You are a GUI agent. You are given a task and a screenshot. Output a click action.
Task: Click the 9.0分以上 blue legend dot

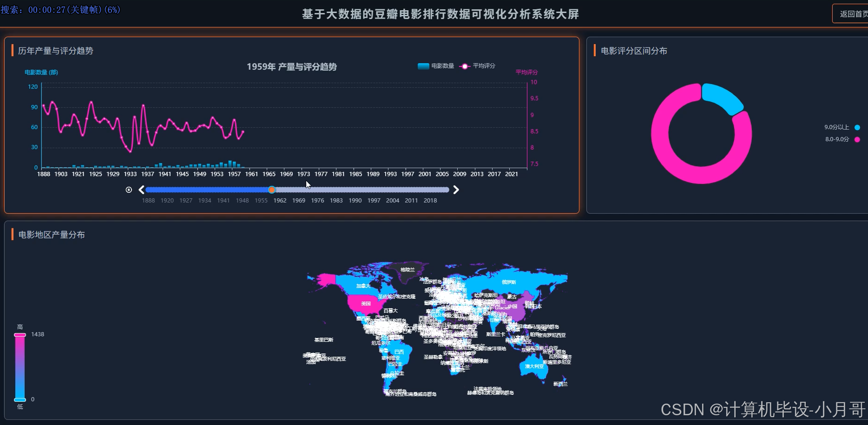(857, 127)
